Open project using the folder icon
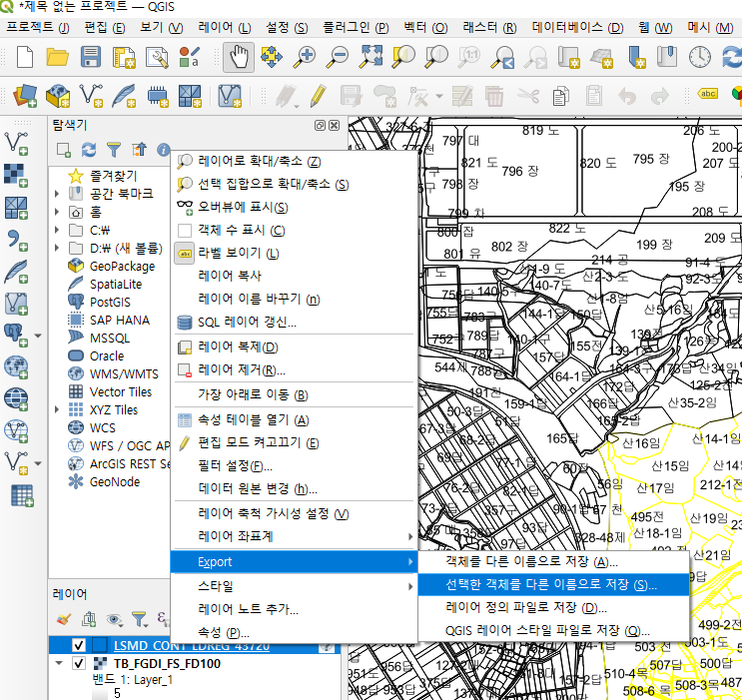 57,57
